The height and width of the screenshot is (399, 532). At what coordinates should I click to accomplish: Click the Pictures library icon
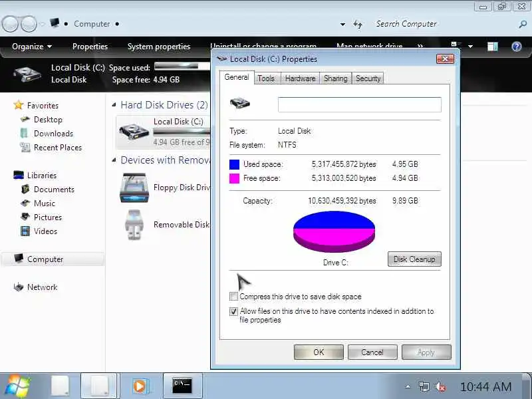(25, 217)
